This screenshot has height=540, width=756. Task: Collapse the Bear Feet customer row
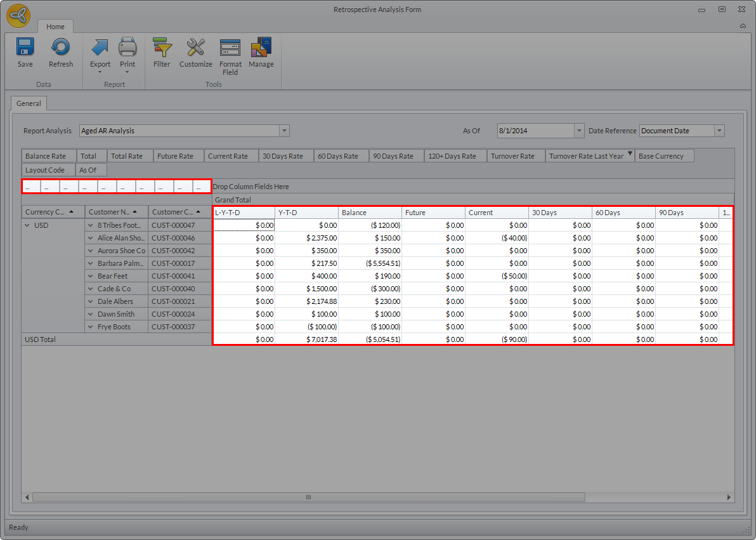tap(91, 276)
